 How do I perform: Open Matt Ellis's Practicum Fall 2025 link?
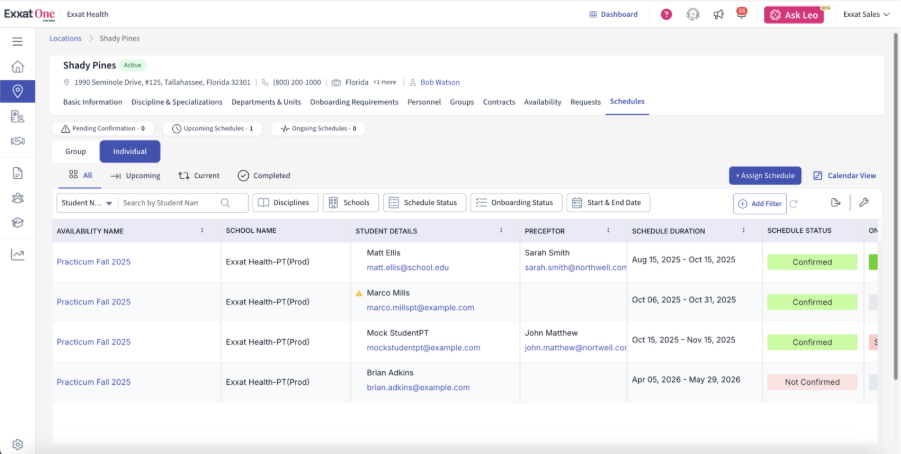[93, 262]
